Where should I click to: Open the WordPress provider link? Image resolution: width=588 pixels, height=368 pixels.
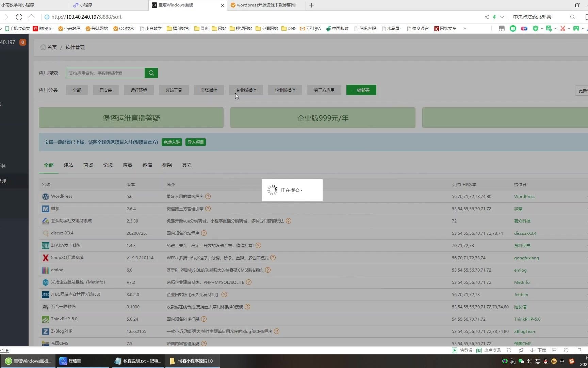click(x=525, y=196)
